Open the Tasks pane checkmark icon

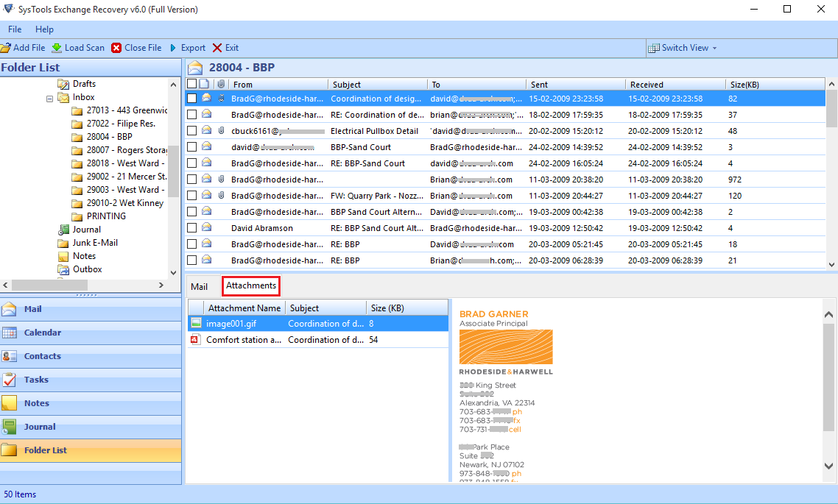(x=9, y=380)
